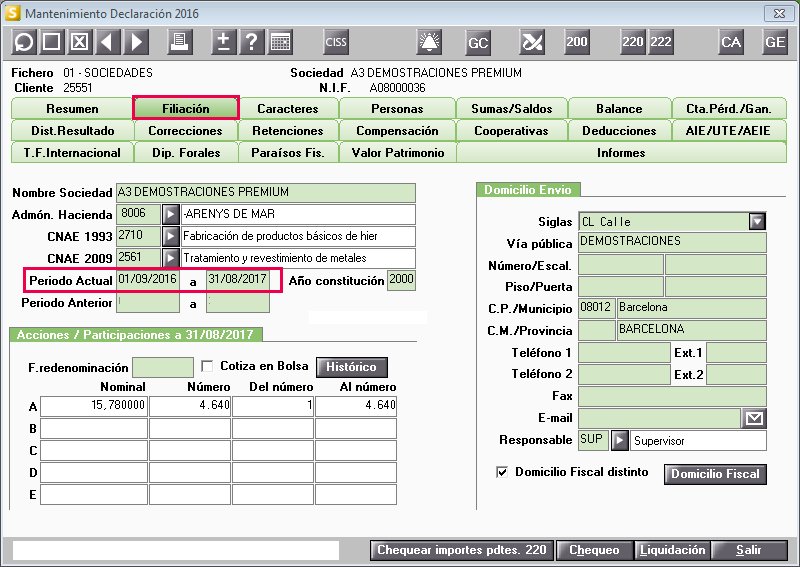Click the Chequeo button
Viewport: 800px width, 567px height.
pos(594,550)
